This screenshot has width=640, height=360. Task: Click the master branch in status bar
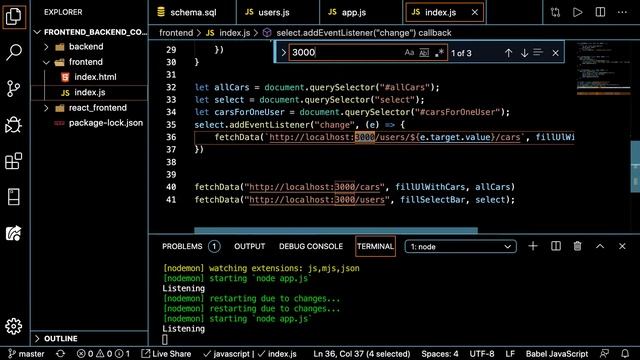pyautogui.click(x=27, y=354)
